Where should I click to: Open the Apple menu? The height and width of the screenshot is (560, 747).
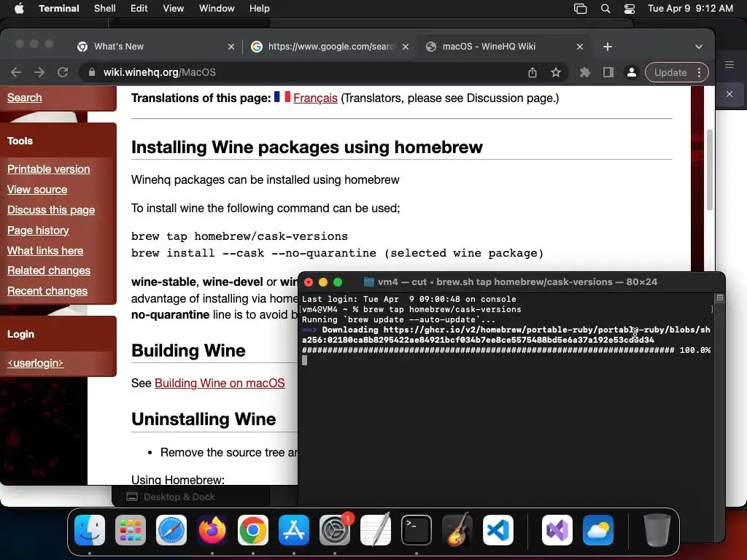point(19,9)
